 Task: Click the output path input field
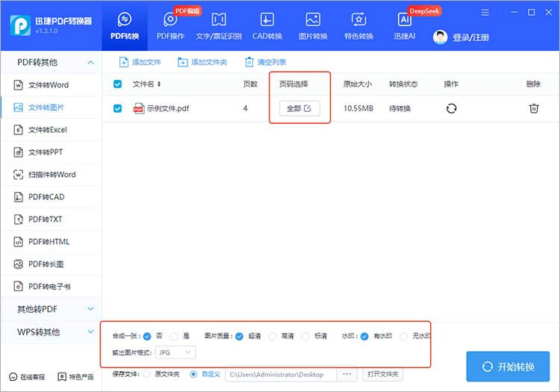click(x=281, y=374)
